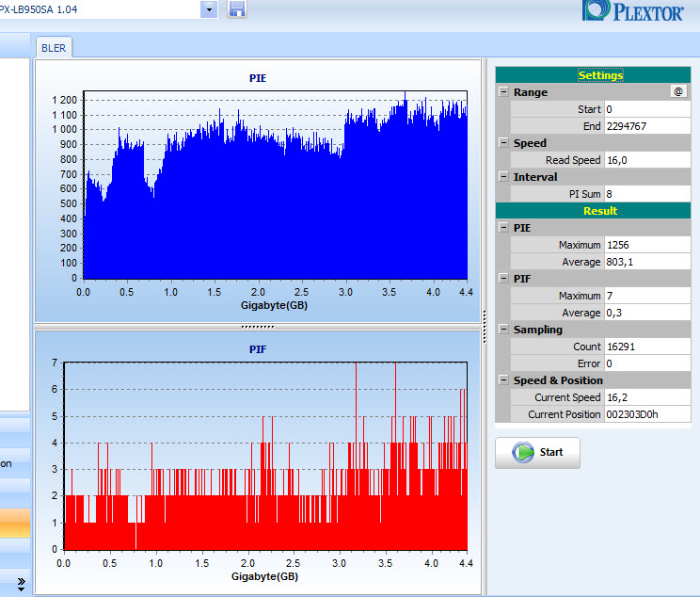Select Sampling Error value 0

click(x=647, y=363)
